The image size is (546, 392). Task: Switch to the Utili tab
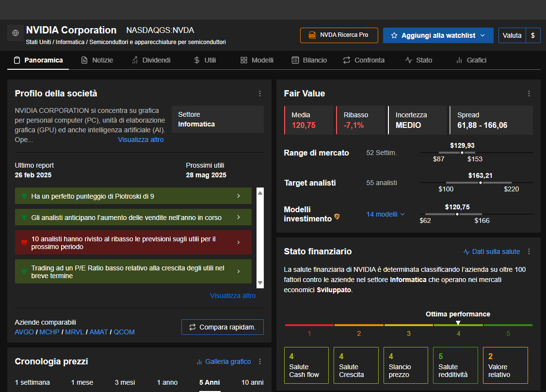[205, 60]
